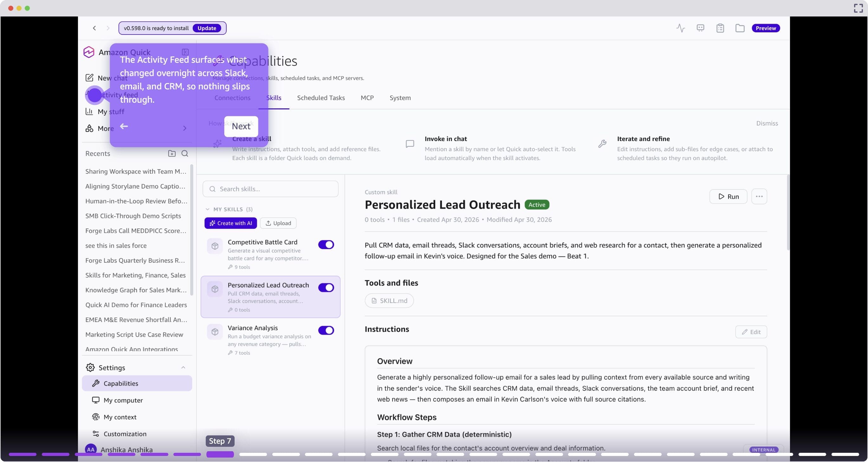Switch to the System tab
Screen dimensions: 868x462
coord(400,98)
